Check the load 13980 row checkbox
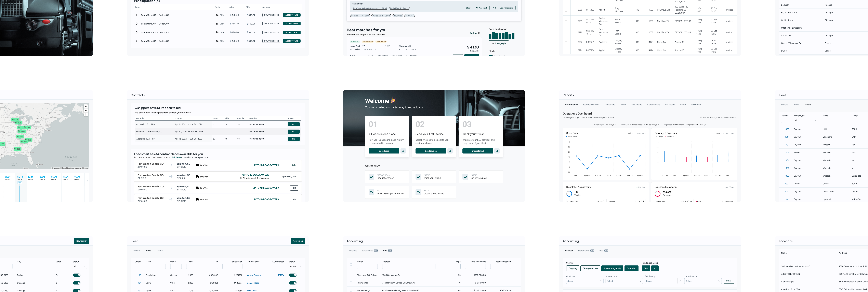Image resolution: width=868 pixels, height=292 pixels. [566, 10]
